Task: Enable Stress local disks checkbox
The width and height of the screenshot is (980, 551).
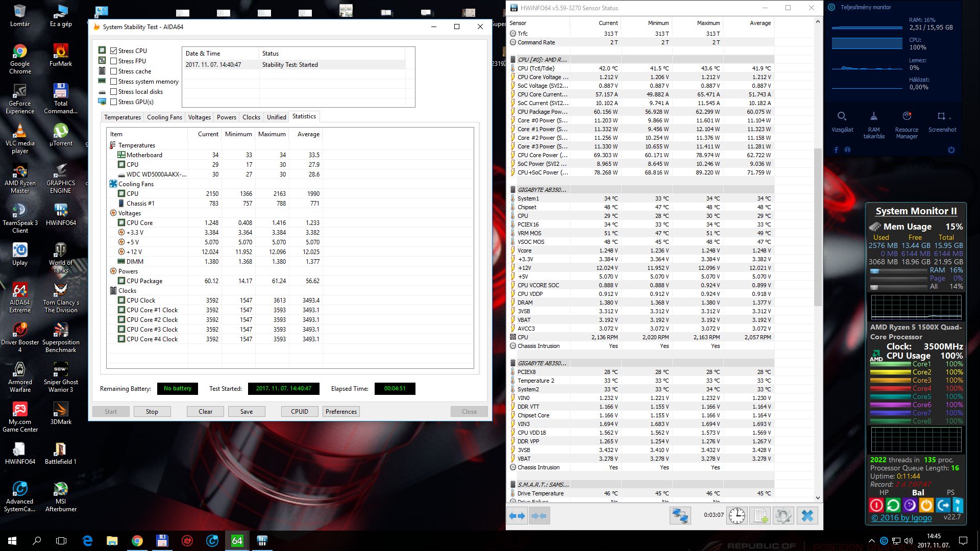Action: coord(114,91)
